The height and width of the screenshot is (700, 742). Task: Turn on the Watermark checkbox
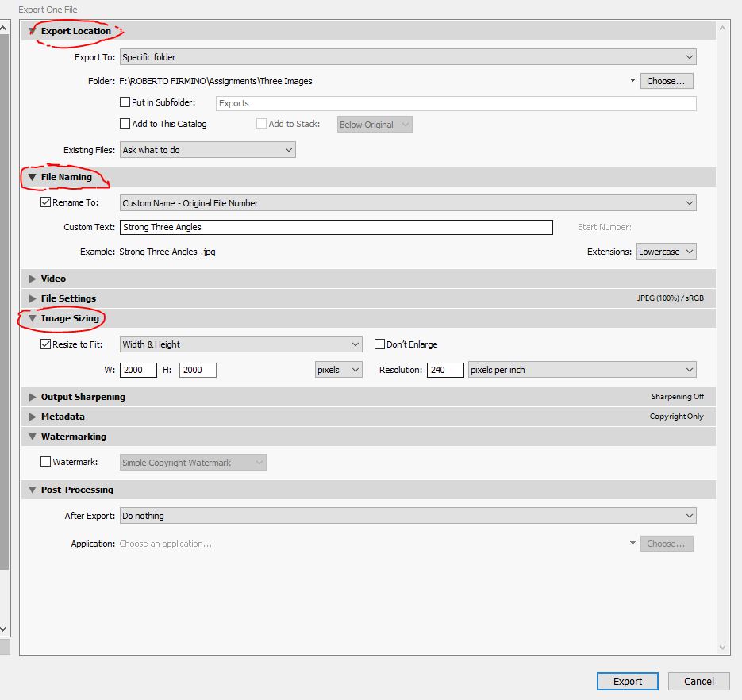tap(45, 462)
